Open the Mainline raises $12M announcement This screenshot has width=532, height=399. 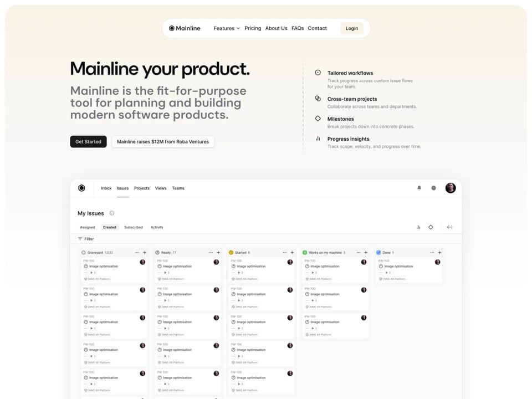[163, 141]
